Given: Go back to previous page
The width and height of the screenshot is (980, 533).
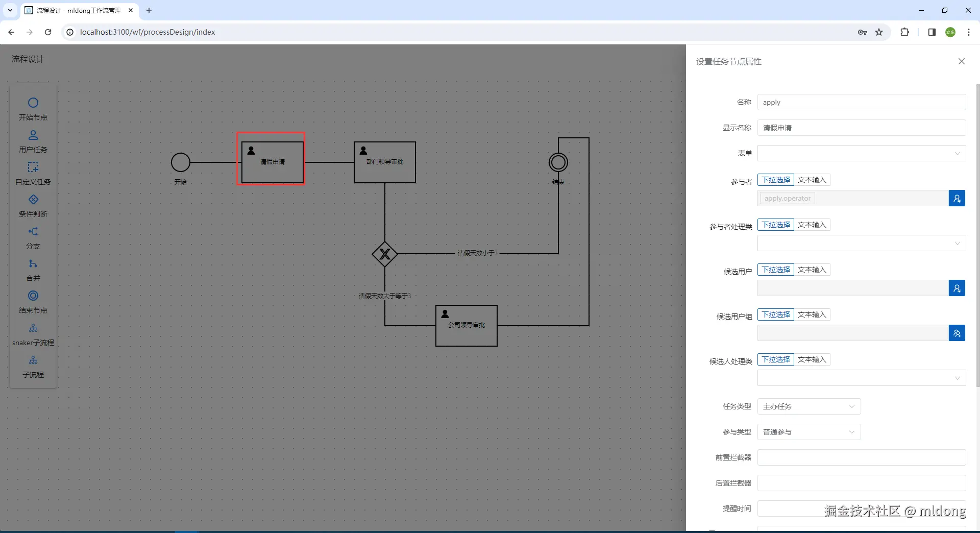Looking at the screenshot, I should coord(11,32).
